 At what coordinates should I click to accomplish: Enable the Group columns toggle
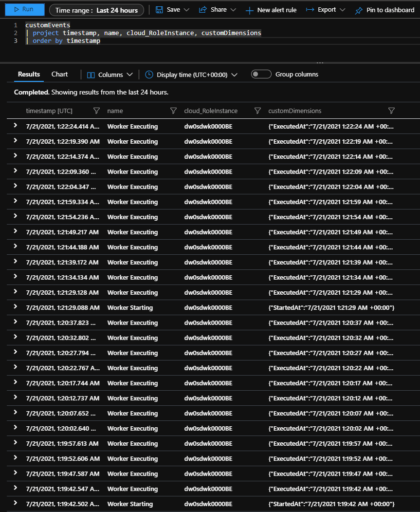261,74
